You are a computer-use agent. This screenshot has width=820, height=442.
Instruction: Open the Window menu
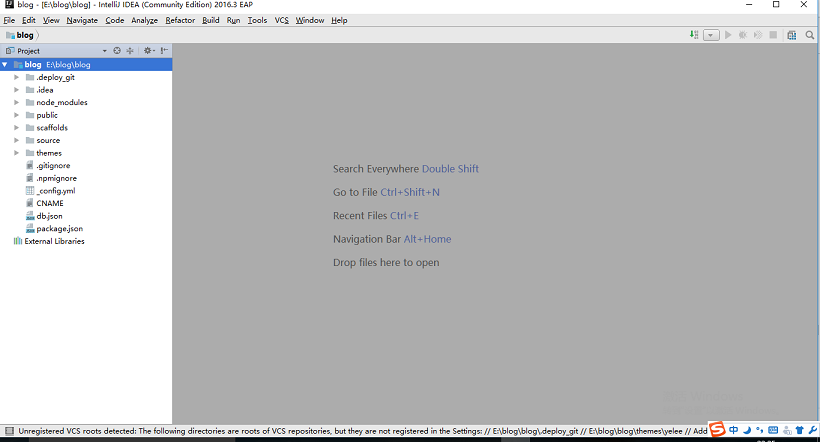[x=310, y=20]
